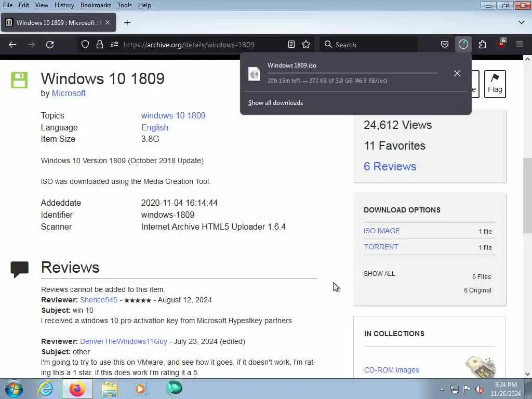Screen dimensions: 532x399
Task: Open the Windows Start button
Action: (x=14, y=389)
